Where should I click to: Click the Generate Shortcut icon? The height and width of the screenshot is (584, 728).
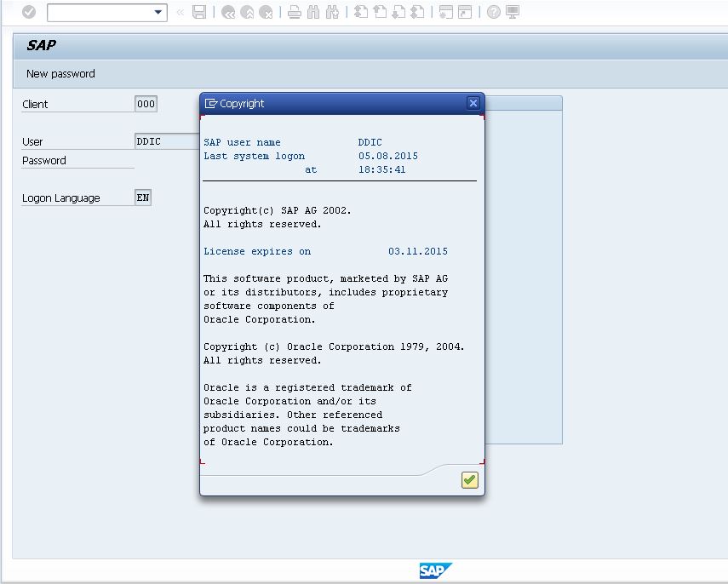pyautogui.click(x=465, y=12)
